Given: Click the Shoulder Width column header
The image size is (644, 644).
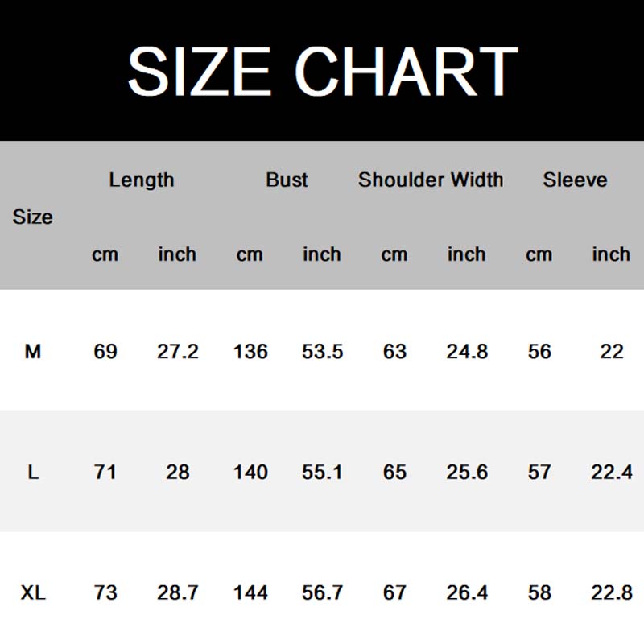Looking at the screenshot, I should pyautogui.click(x=431, y=180).
